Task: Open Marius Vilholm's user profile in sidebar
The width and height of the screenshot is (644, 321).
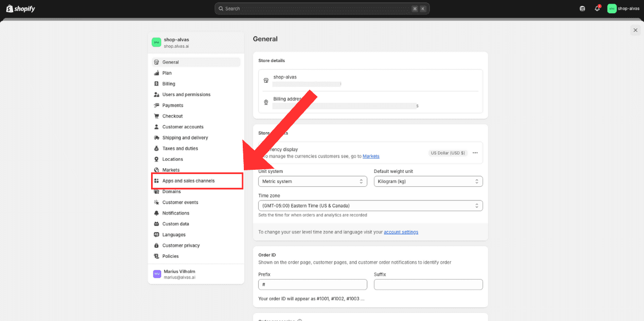Action: point(196,274)
